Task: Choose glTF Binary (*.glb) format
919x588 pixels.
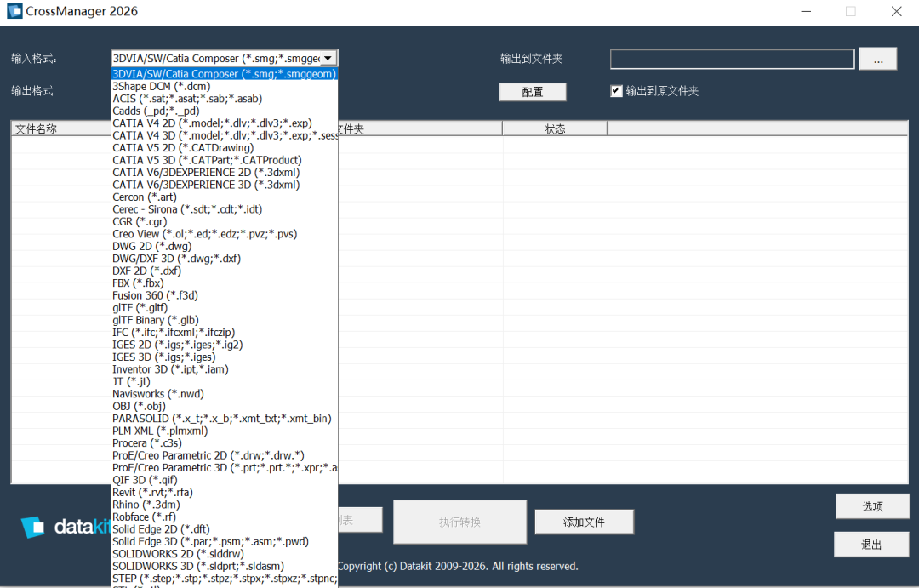Action: (x=225, y=320)
